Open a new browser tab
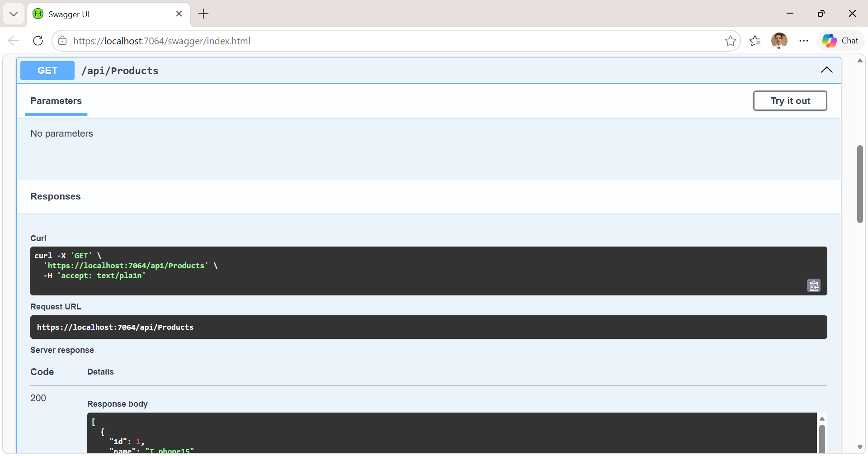868x456 pixels. (203, 14)
